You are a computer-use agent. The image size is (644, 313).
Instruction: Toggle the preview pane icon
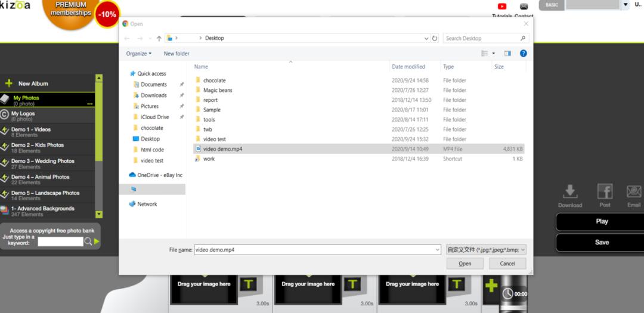pyautogui.click(x=507, y=53)
